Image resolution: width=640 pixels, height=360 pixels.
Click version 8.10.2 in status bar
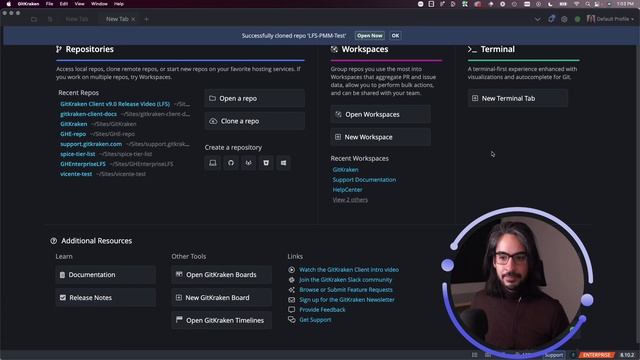627,355
